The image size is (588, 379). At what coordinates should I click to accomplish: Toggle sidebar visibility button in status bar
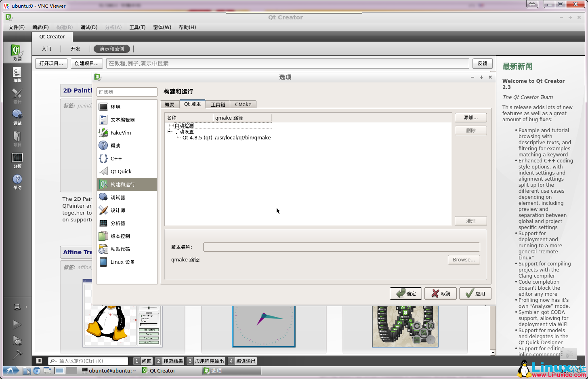[39, 361]
